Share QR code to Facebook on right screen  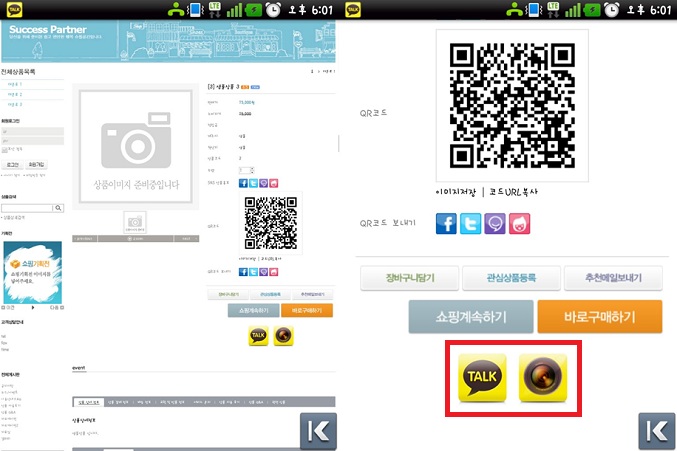(446, 224)
